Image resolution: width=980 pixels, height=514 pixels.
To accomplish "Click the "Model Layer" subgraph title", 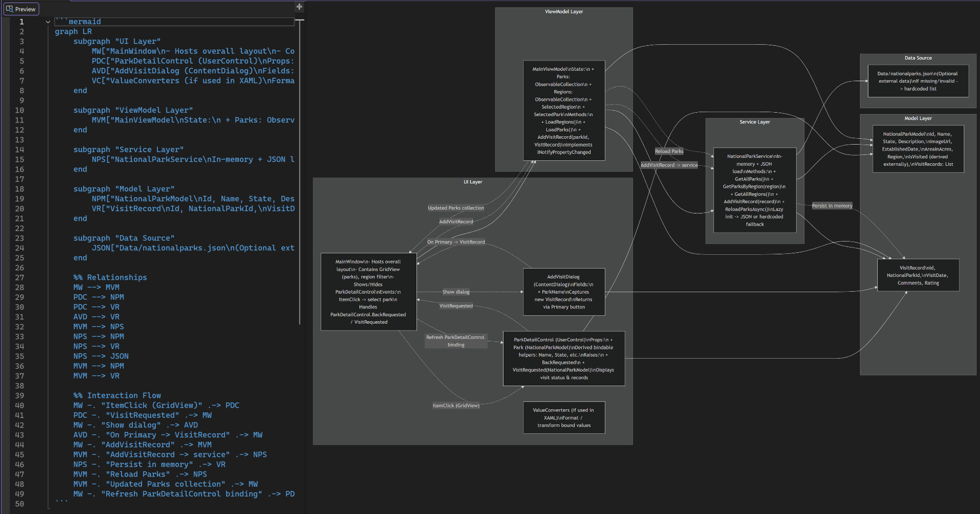I will [x=918, y=119].
